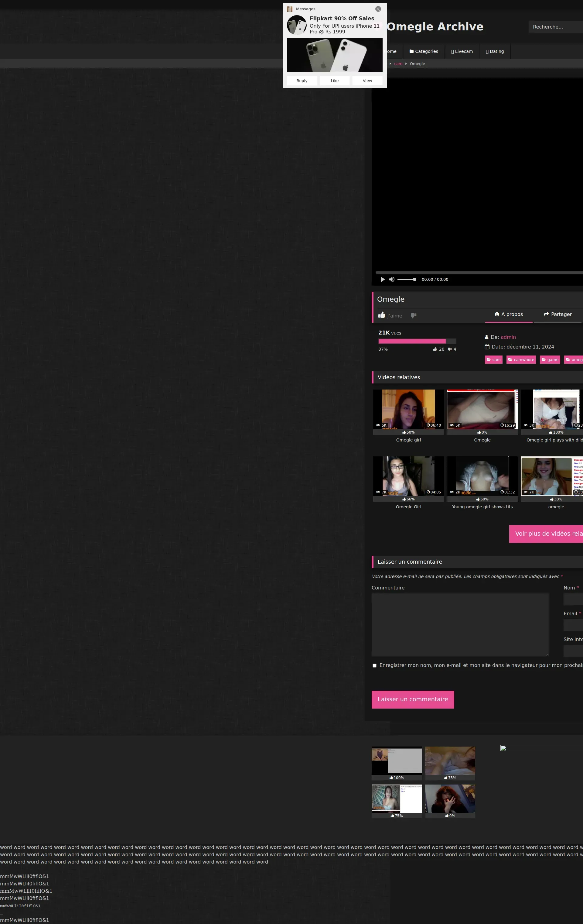Viewport: 583px width, 924px height.
Task: Click into the Commentaire text area
Action: (460, 624)
